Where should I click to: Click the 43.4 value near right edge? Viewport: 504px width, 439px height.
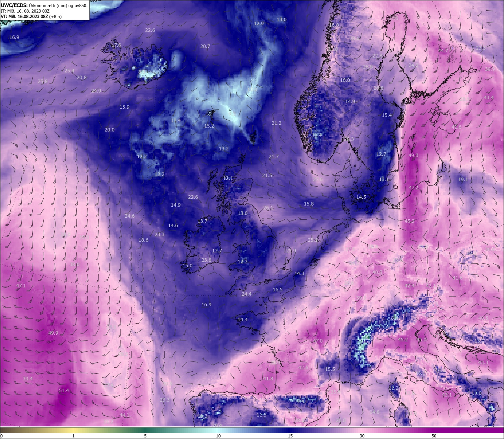coord(489,98)
